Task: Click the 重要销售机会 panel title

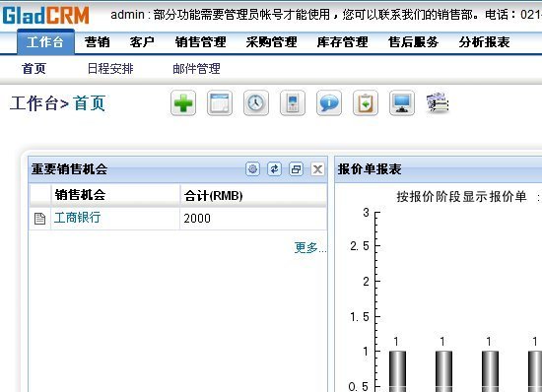Action: (x=69, y=168)
